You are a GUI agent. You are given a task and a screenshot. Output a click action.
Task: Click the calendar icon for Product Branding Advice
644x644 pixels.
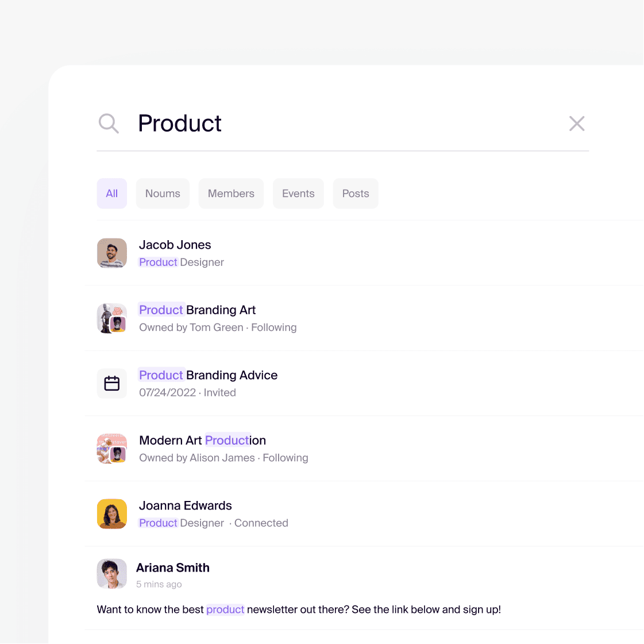pyautogui.click(x=111, y=383)
